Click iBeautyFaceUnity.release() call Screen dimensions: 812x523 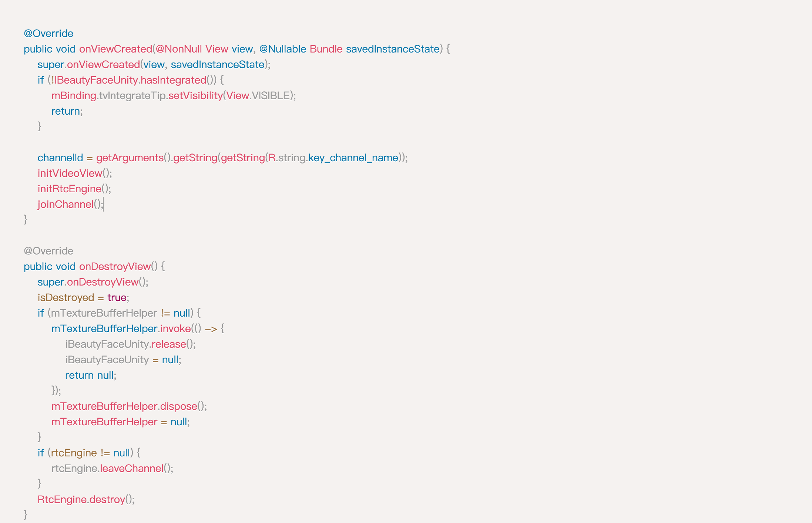coord(130,344)
